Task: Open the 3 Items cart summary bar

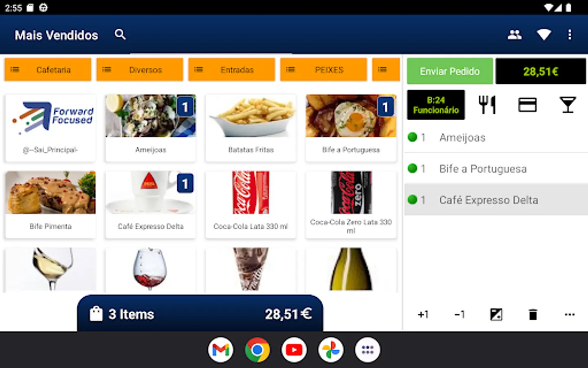Action: tap(200, 314)
